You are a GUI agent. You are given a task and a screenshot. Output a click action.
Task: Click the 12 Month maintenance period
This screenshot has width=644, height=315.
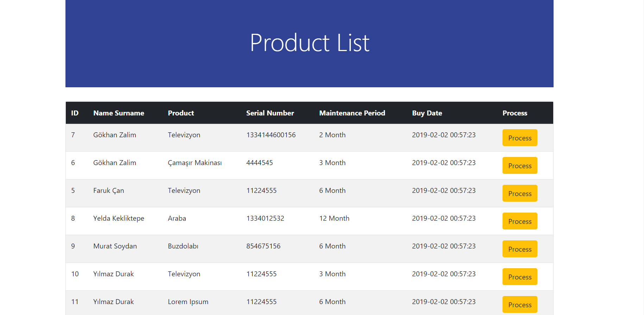coord(334,218)
